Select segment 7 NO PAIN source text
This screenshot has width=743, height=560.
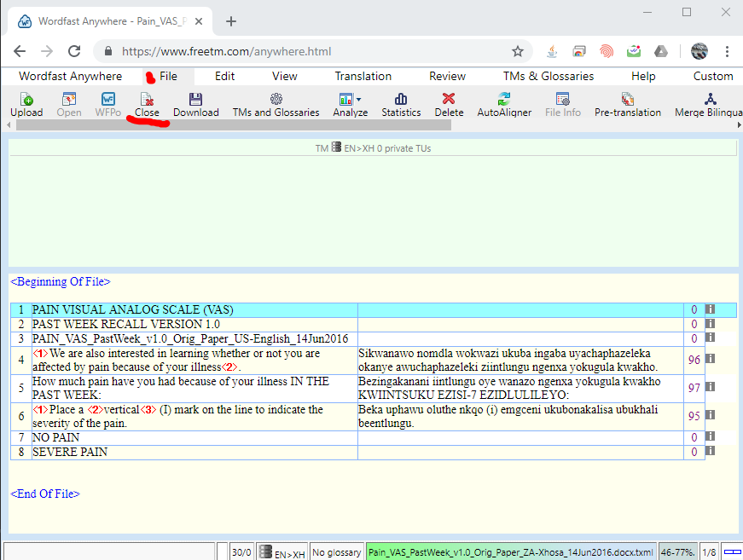(56, 437)
